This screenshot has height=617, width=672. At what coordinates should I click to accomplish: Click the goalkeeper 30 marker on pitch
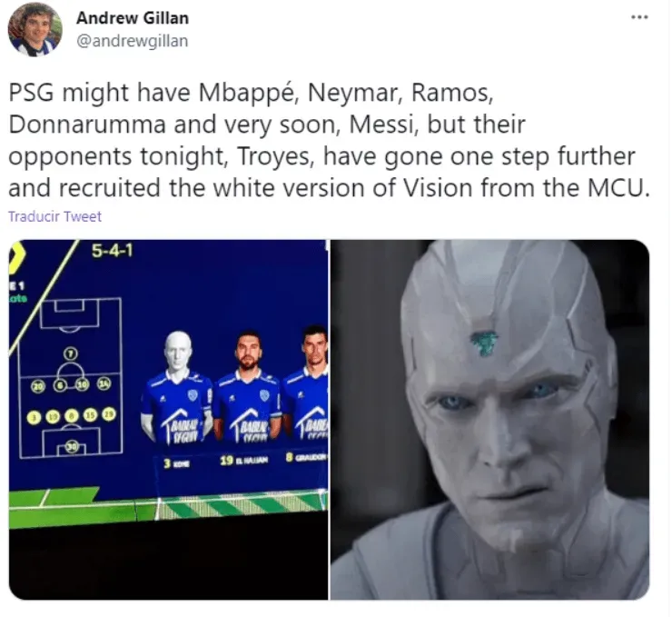(x=72, y=446)
